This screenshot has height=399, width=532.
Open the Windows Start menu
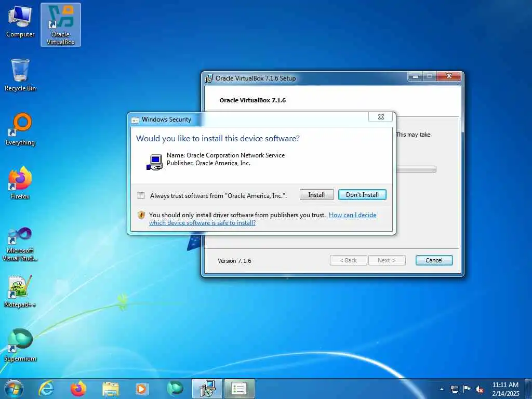(x=14, y=389)
